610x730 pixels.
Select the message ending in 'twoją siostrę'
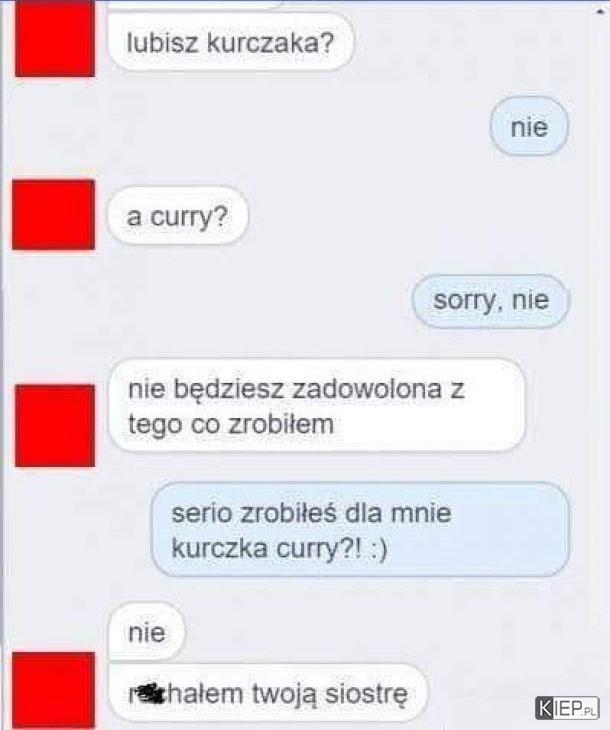268,693
